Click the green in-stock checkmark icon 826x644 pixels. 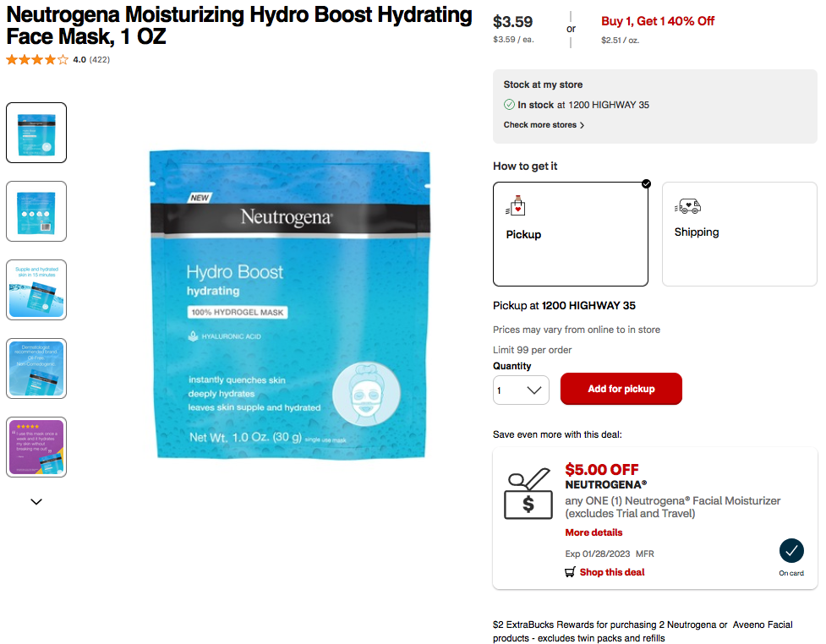(x=509, y=105)
